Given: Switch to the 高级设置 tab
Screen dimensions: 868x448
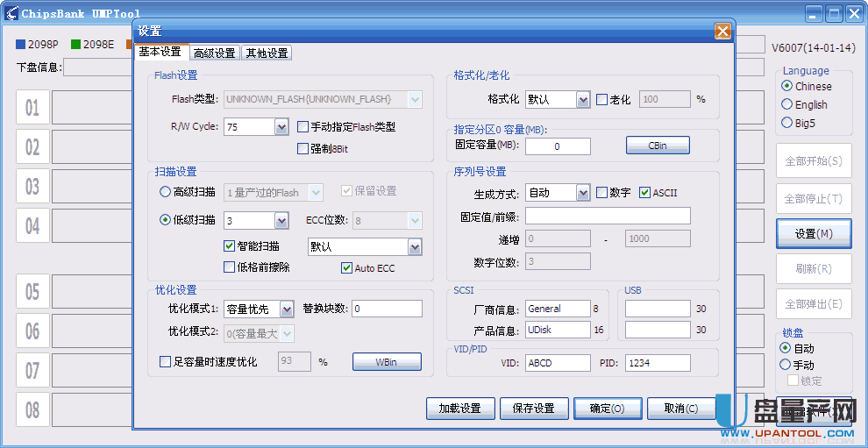Looking at the screenshot, I should coord(215,53).
